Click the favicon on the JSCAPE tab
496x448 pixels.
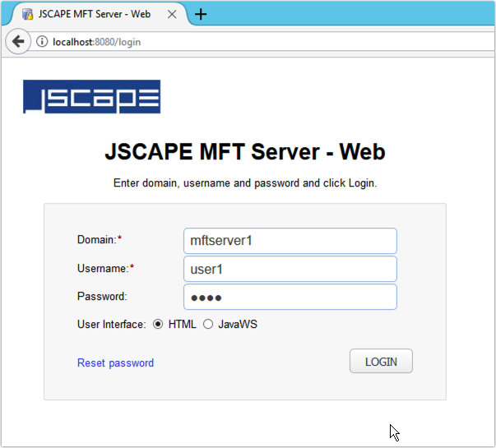click(27, 14)
